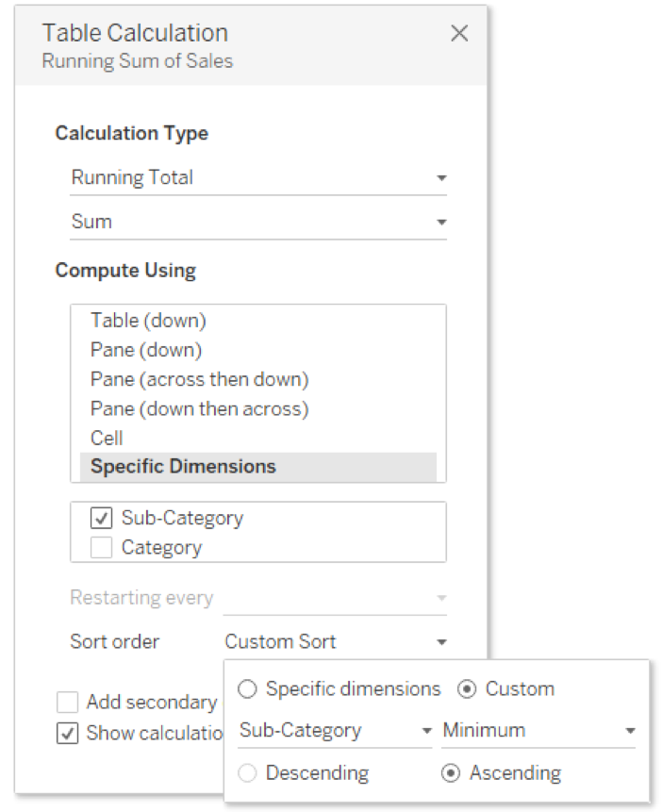The image size is (662, 812).
Task: Select Specific Dimensions in the list
Action: coord(185,466)
